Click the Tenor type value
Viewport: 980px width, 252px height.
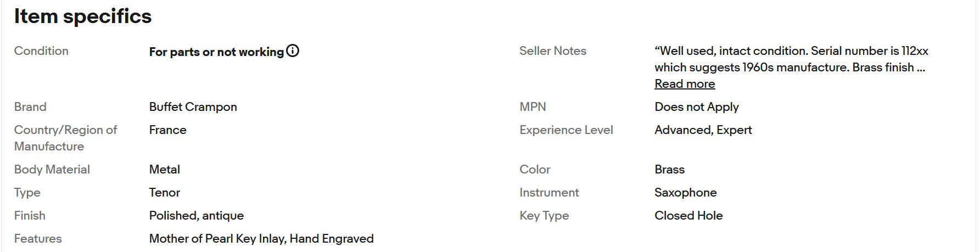[x=165, y=193]
